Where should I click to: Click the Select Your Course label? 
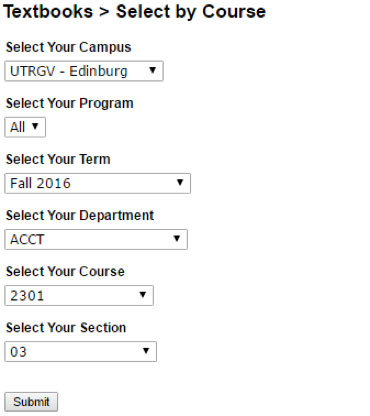(65, 271)
